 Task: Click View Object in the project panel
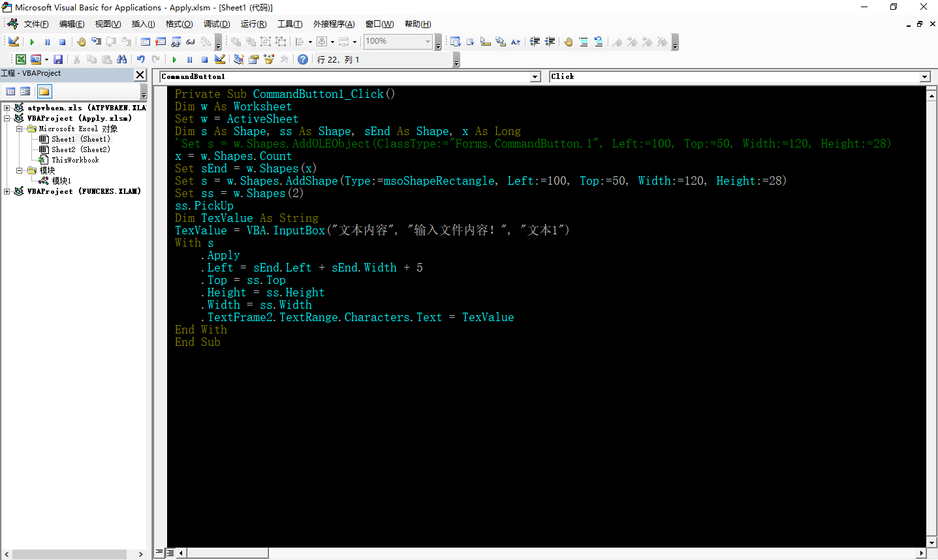pyautogui.click(x=25, y=91)
